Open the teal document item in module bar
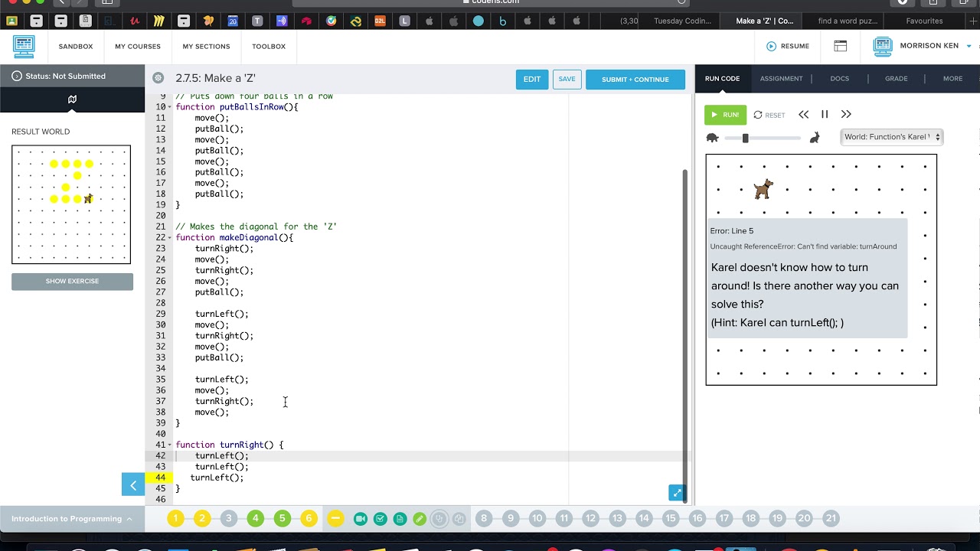 (x=400, y=519)
